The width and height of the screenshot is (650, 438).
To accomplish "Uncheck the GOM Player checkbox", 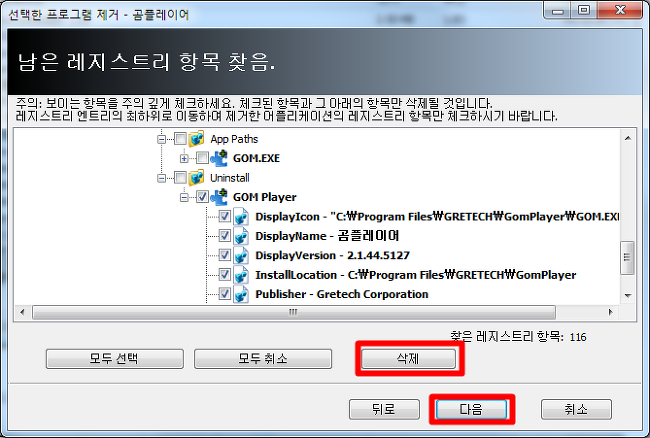I will coord(202,197).
